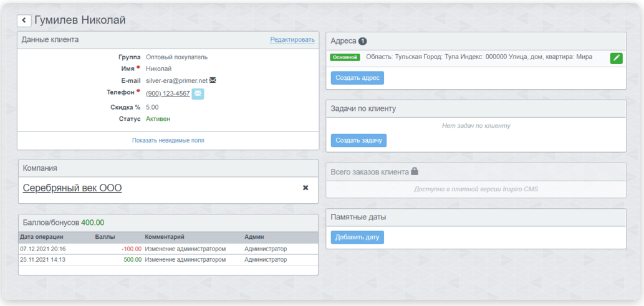
Task: Click the blue SMS icon beside phone number
Action: click(198, 93)
